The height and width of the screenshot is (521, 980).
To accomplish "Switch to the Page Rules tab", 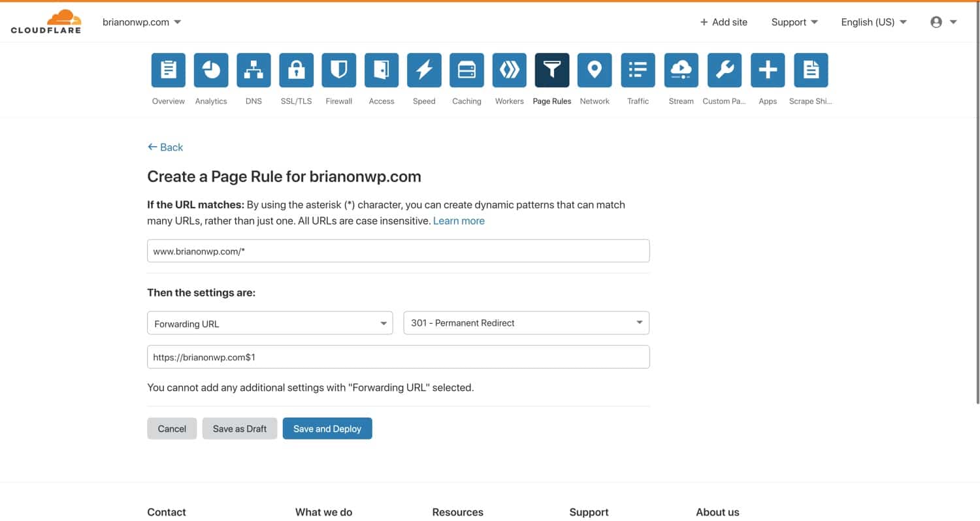I will tap(551, 70).
